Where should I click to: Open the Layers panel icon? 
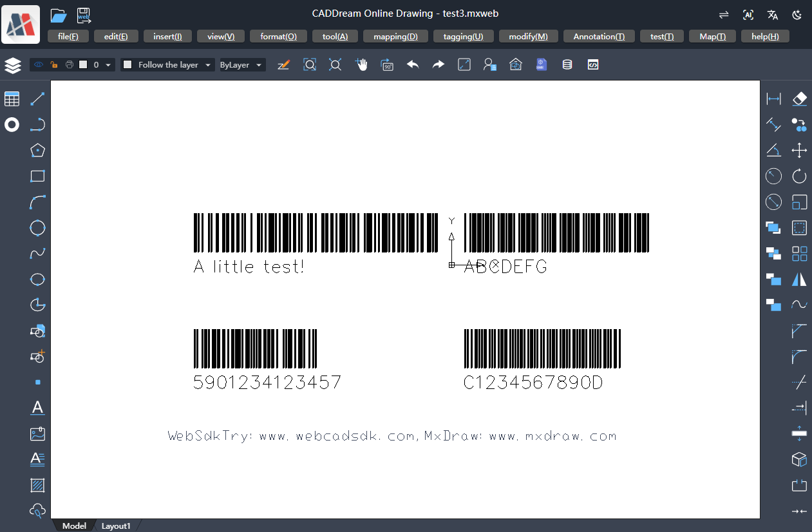pos(13,65)
